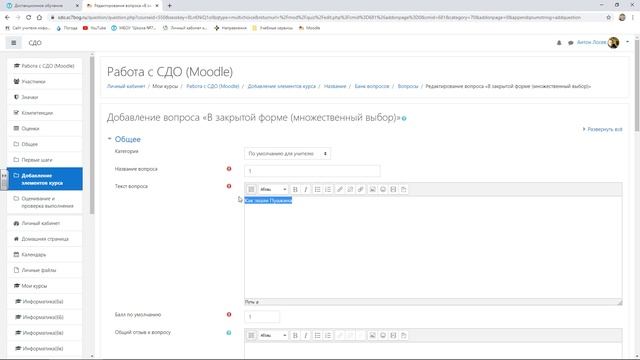Follow the Работа с СДО (Moodle) breadcrumb
The height and width of the screenshot is (360, 640).
coord(213,86)
